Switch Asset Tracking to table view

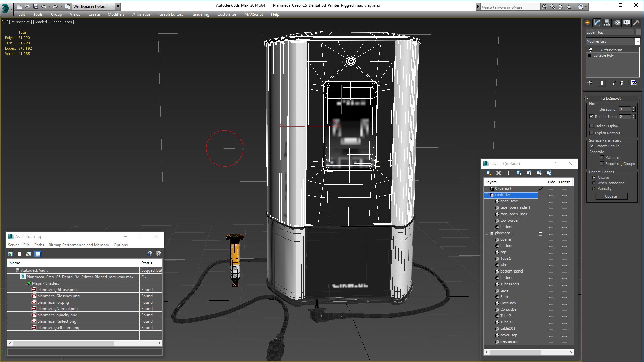(38, 254)
